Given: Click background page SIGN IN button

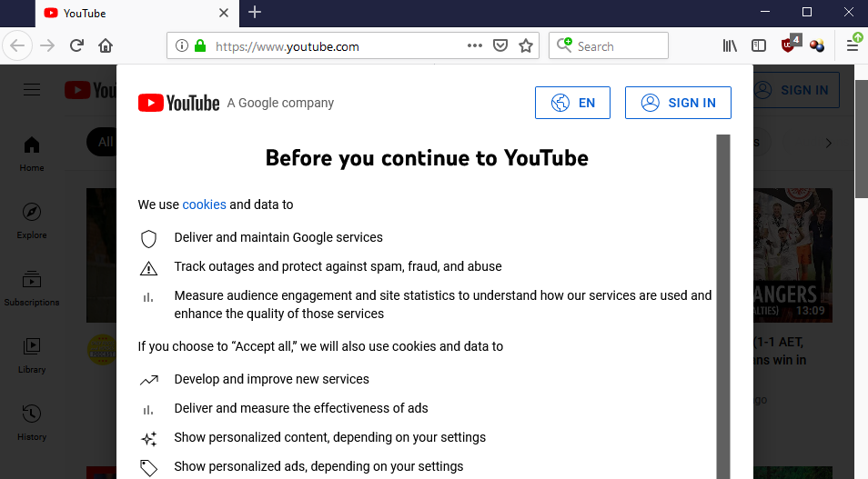Looking at the screenshot, I should (x=796, y=90).
